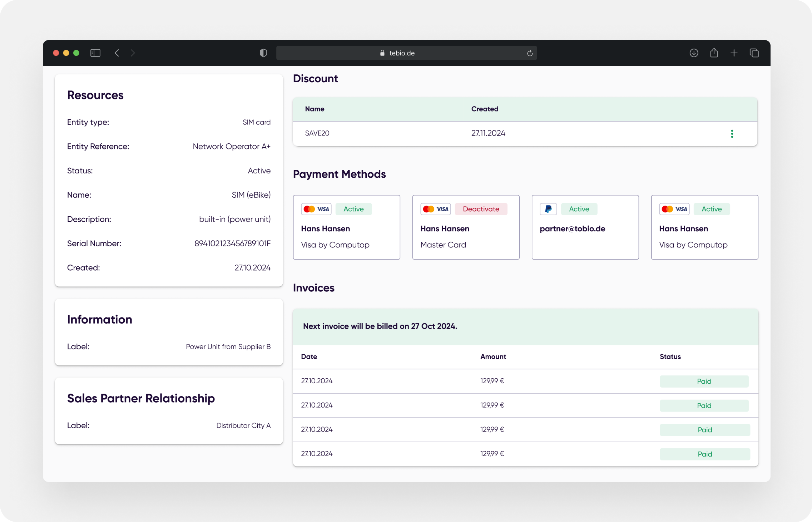Click the built-in (power unit) description
The width and height of the screenshot is (812, 522).
tap(235, 220)
